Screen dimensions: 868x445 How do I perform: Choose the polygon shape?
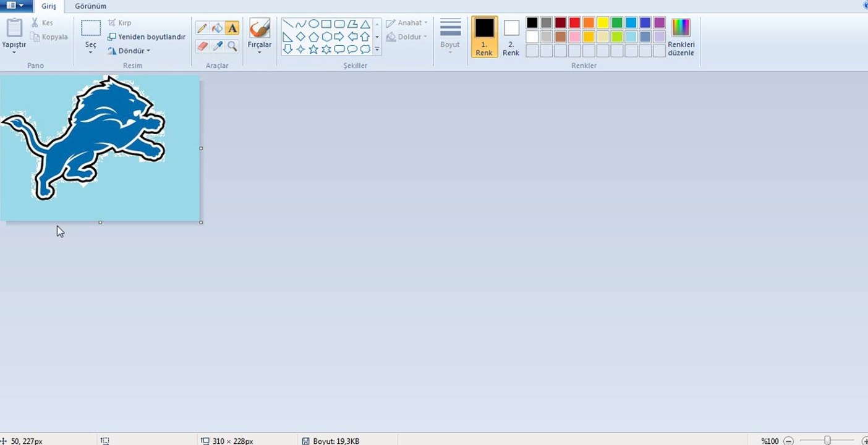(x=352, y=24)
